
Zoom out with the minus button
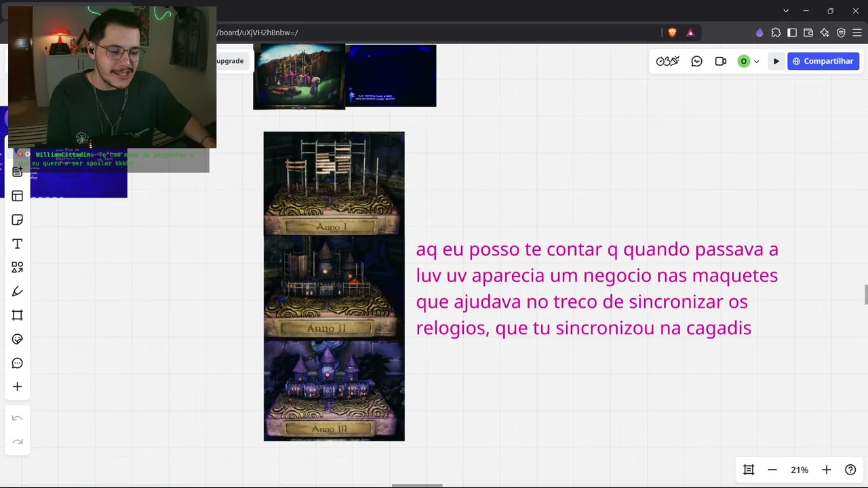(x=772, y=470)
